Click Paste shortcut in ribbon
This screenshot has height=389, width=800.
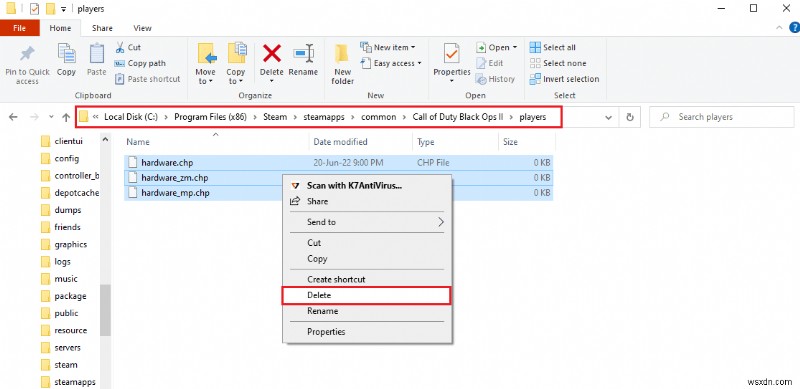pyautogui.click(x=147, y=79)
